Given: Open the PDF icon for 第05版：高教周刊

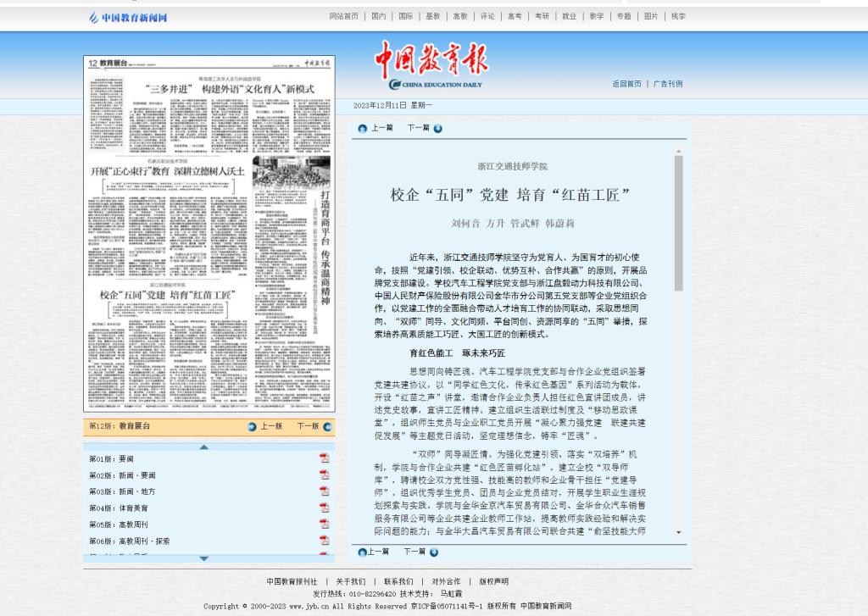Looking at the screenshot, I should 324,524.
